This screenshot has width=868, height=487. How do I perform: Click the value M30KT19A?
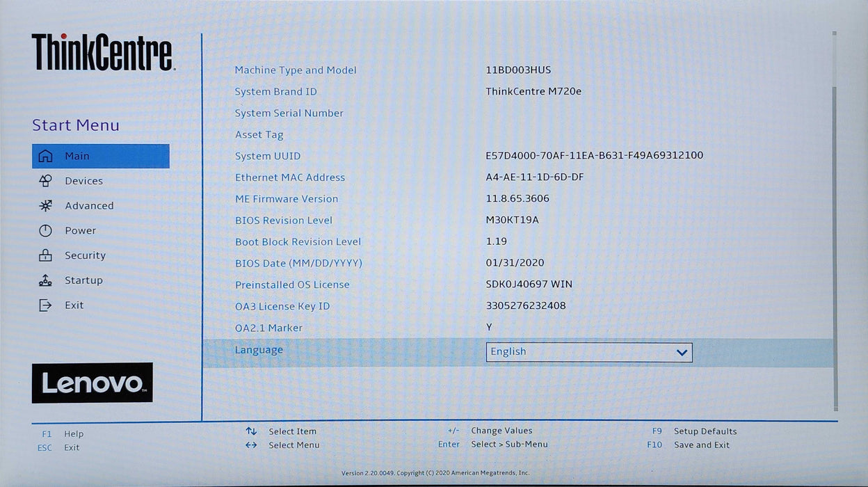(513, 221)
